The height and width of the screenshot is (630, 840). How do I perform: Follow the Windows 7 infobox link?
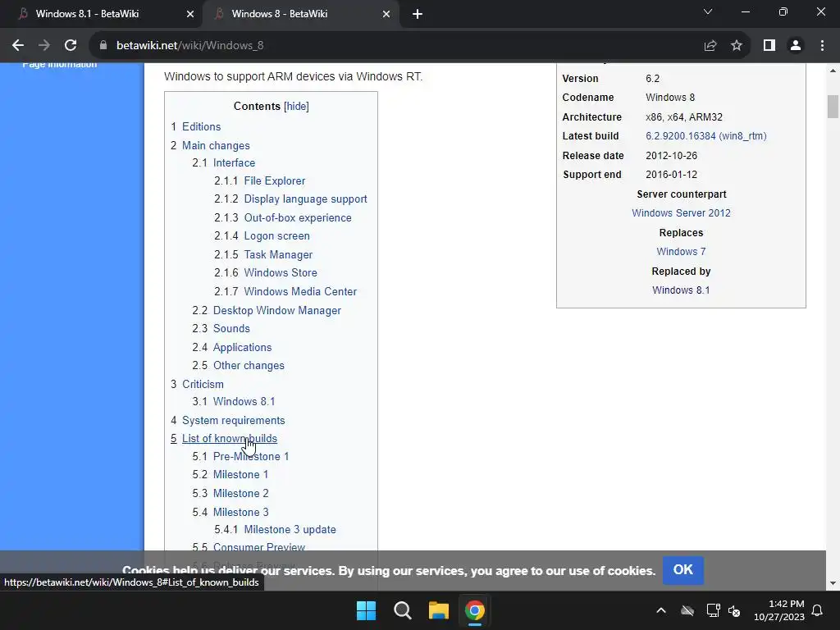point(681,252)
